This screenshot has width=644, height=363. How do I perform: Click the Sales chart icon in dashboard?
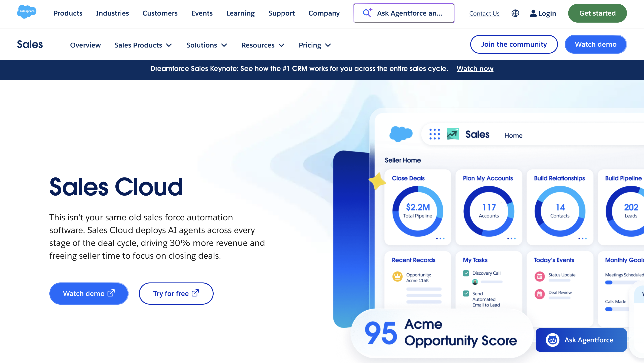tap(453, 134)
